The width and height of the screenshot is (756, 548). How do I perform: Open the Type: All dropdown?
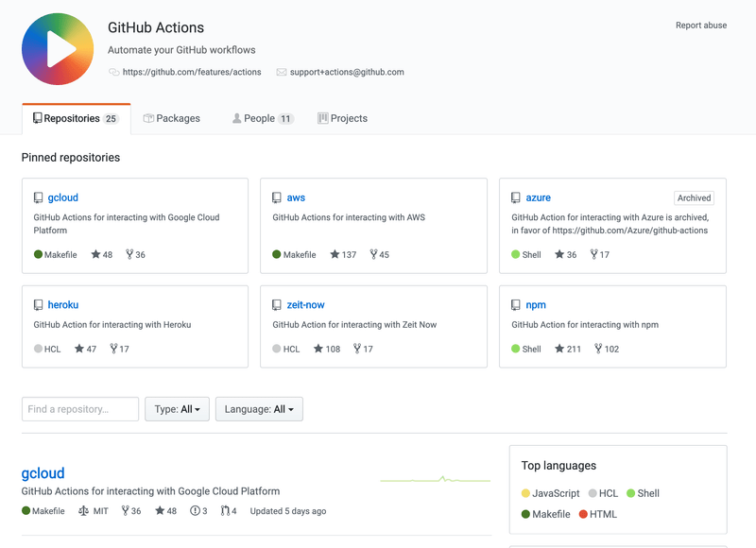click(x=177, y=409)
